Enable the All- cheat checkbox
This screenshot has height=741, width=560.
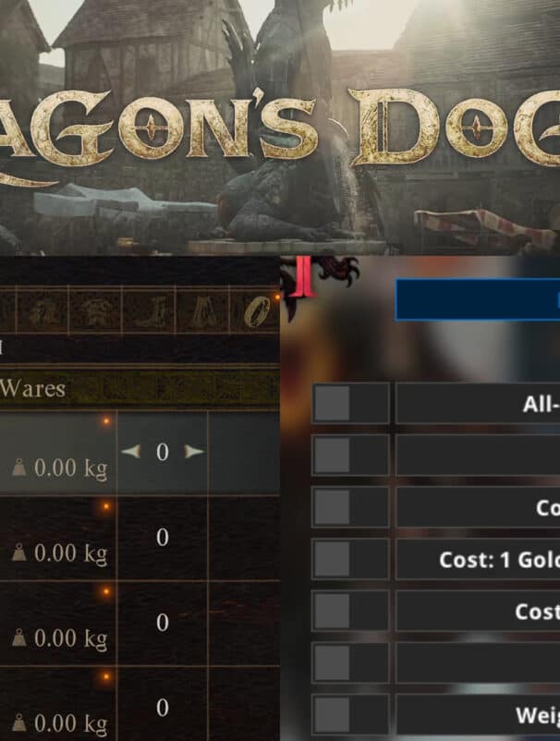350,403
